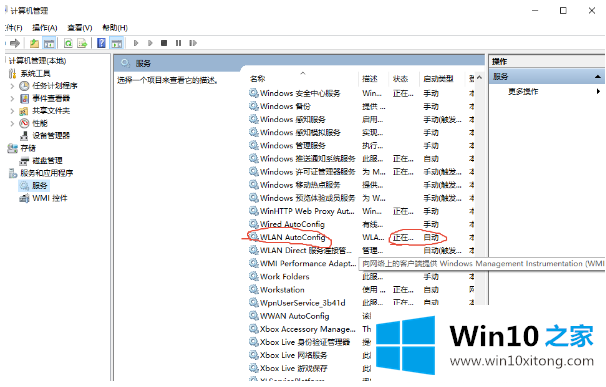Click gear icon of Workstation service
The height and width of the screenshot is (387, 606).
click(x=254, y=289)
